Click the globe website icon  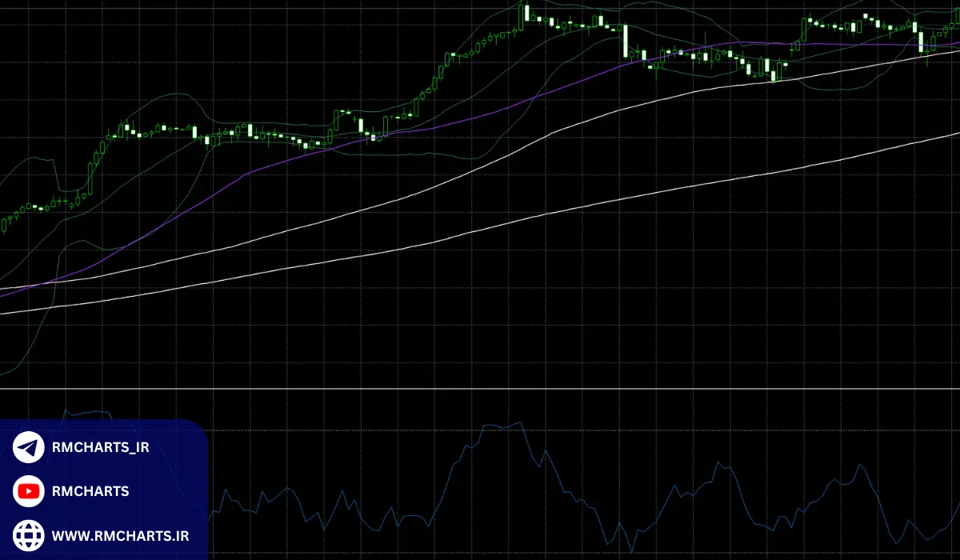coord(29,534)
